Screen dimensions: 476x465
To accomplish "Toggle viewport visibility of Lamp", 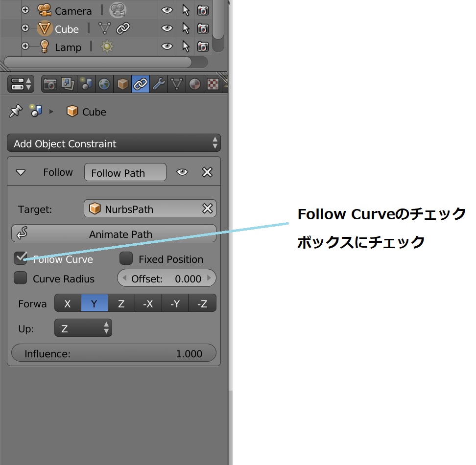I will (167, 46).
